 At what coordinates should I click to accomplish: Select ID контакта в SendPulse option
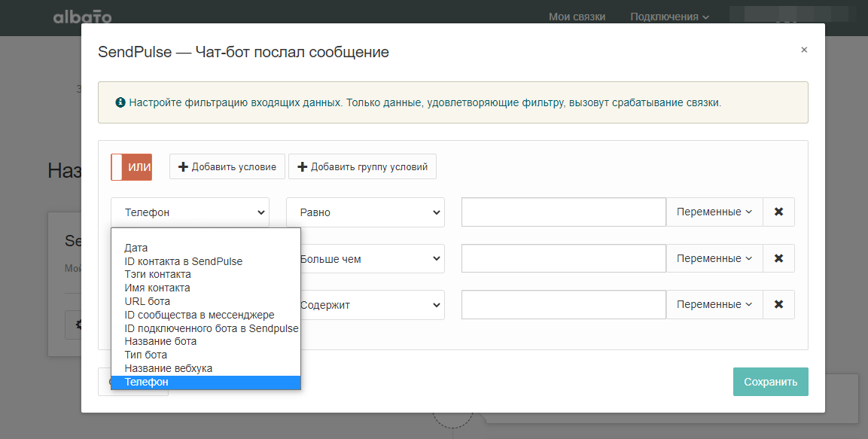click(x=206, y=261)
